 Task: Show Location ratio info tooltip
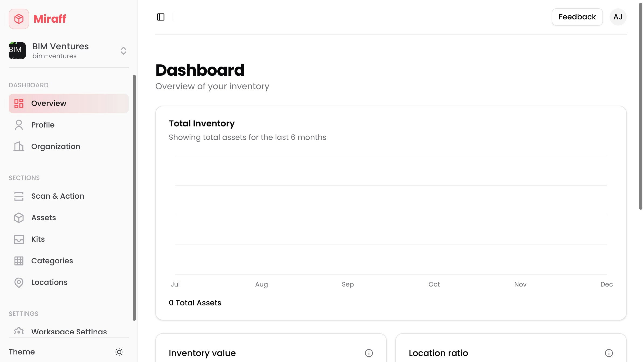coord(609,353)
